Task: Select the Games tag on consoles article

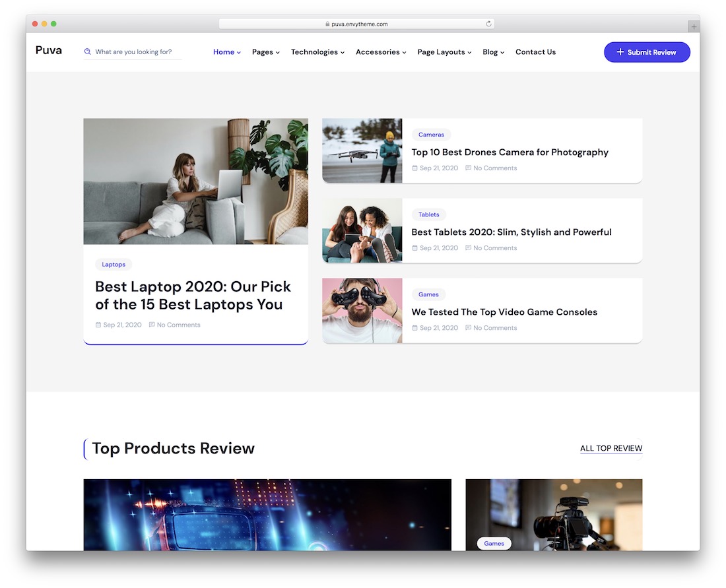Action: (428, 294)
